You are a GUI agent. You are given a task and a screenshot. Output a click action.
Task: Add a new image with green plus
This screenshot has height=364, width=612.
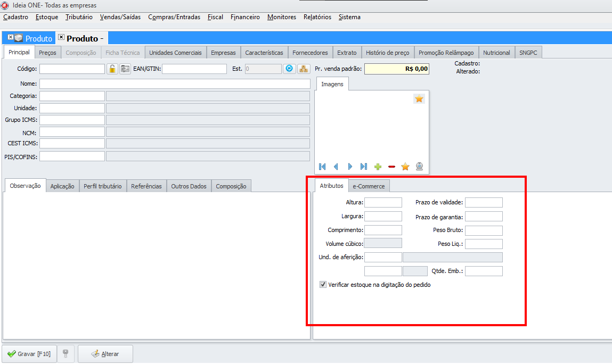pyautogui.click(x=378, y=167)
